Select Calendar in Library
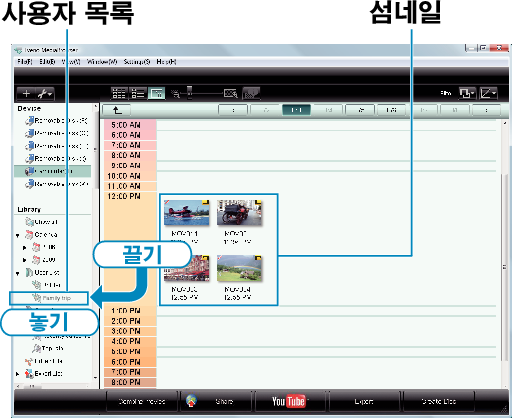512x418 pixels. (46, 235)
